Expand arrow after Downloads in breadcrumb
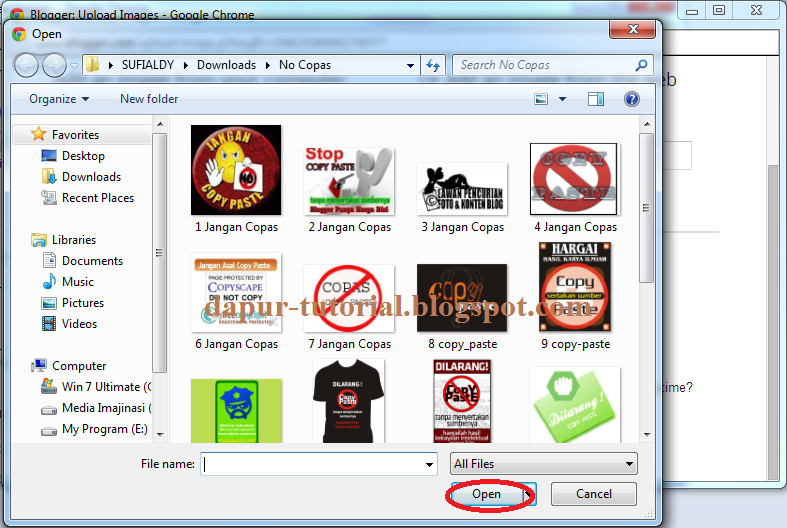 pos(268,65)
